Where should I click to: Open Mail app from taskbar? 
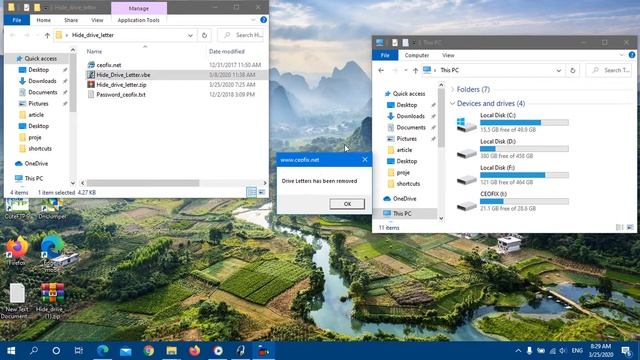pyautogui.click(x=126, y=351)
